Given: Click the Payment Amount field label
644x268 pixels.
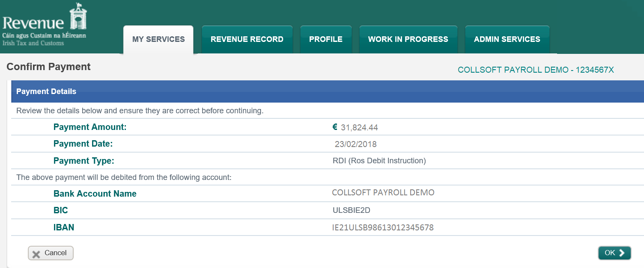Looking at the screenshot, I should pyautogui.click(x=90, y=127).
